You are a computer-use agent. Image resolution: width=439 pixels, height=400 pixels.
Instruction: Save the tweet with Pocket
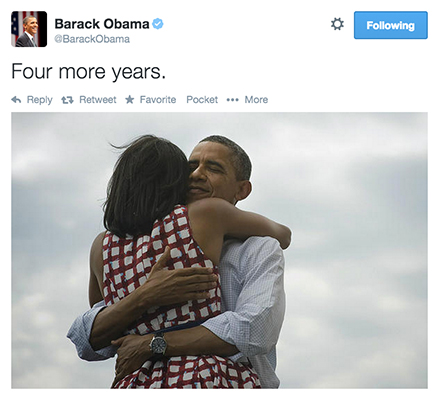pos(202,100)
